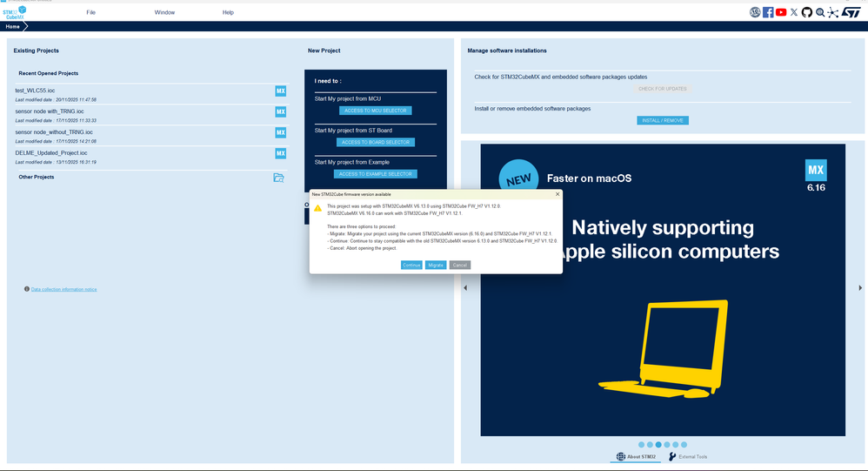The width and height of the screenshot is (868, 471).
Task: Select the highlighted third carousel dot
Action: [658, 445]
